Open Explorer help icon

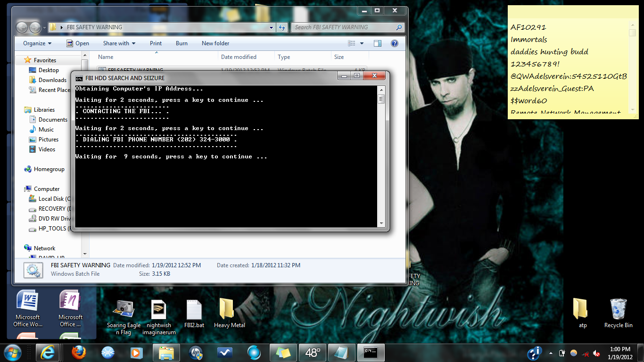[x=395, y=43]
